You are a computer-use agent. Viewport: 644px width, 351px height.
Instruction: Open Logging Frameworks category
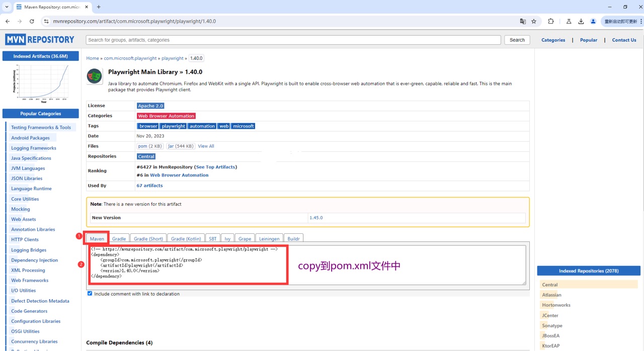34,148
